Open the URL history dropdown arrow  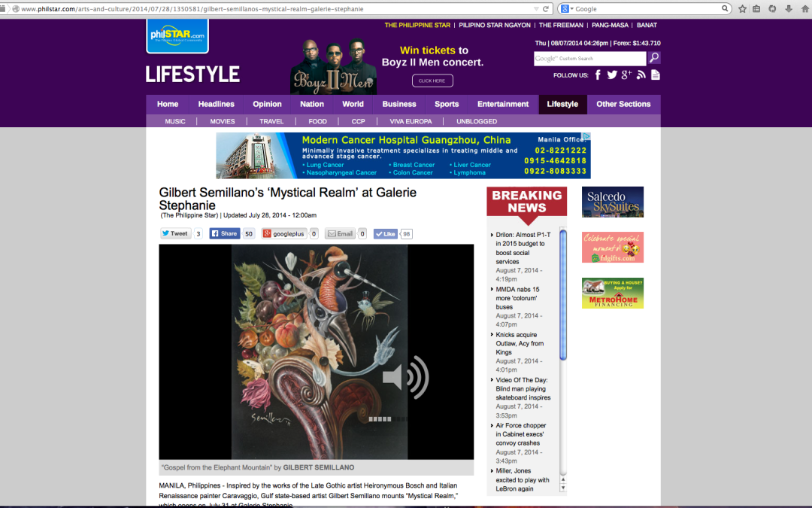click(535, 9)
